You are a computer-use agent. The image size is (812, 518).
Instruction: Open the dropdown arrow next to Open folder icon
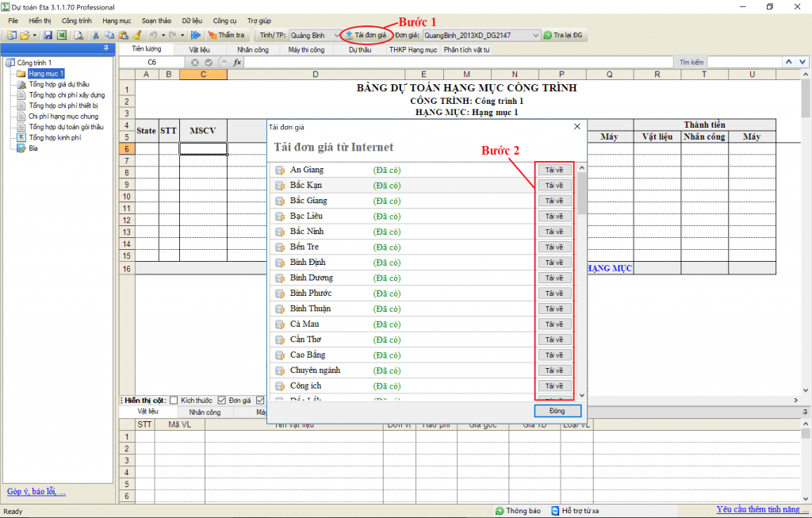35,36
